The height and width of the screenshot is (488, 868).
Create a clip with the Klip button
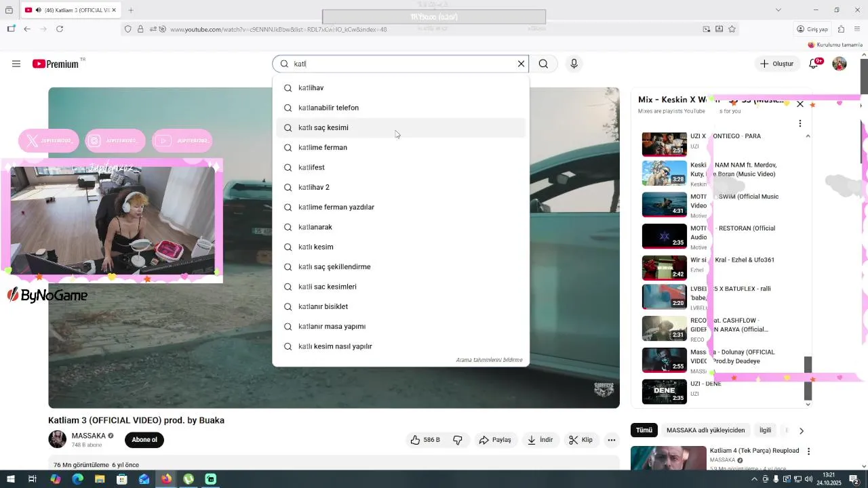click(x=580, y=440)
